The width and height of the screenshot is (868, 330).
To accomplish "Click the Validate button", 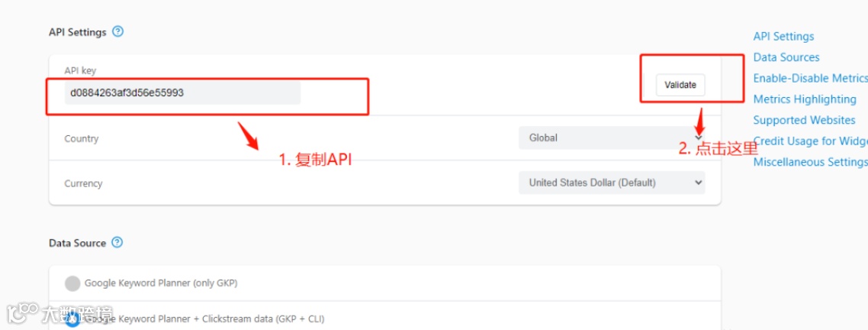I will (x=680, y=85).
